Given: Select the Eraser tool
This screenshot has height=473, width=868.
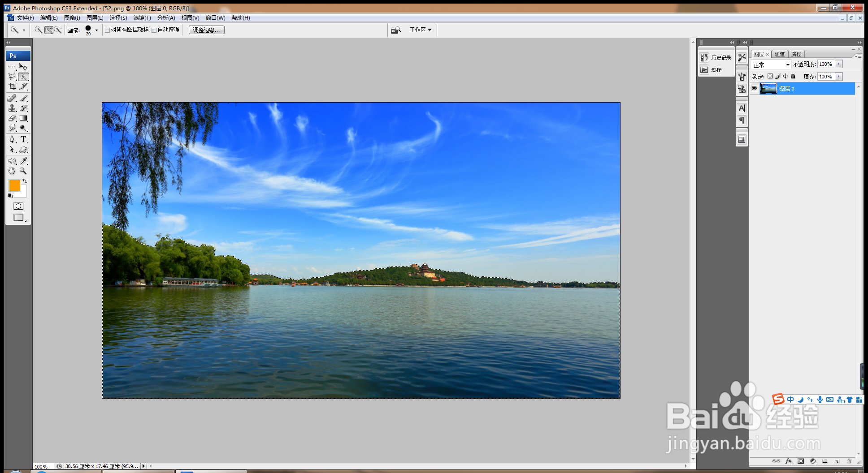Looking at the screenshot, I should pos(12,118).
